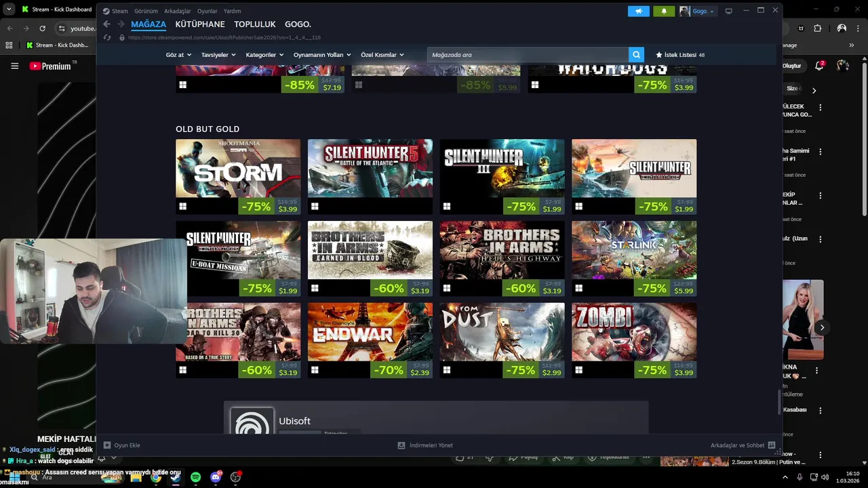Click the Steam Big Picture monitor icon
868x488 pixels.
(x=728, y=11)
